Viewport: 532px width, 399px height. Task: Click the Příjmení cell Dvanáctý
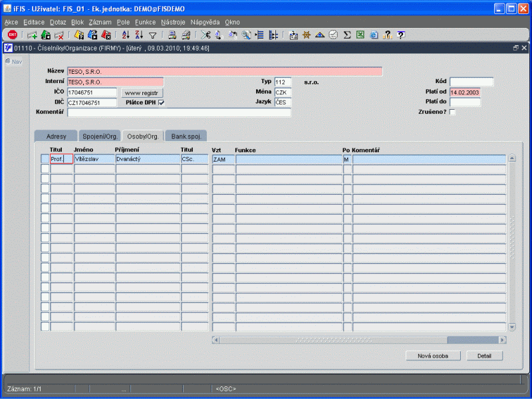pyautogui.click(x=148, y=159)
